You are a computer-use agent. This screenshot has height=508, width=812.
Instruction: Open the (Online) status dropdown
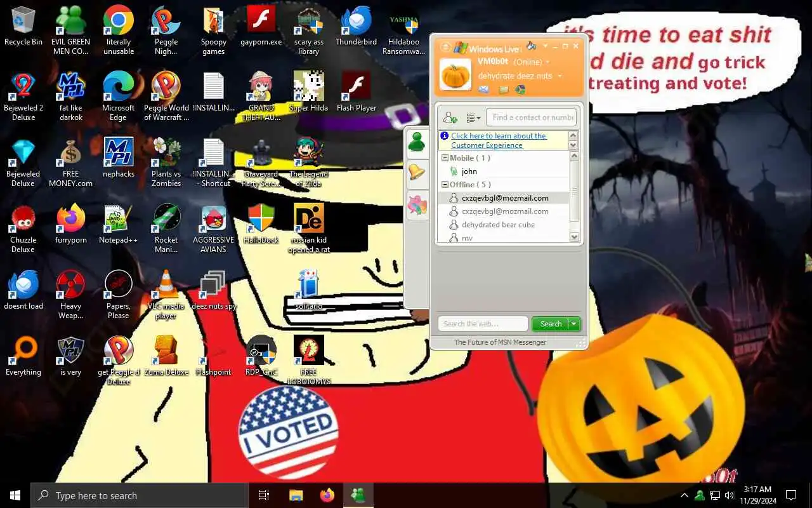531,62
